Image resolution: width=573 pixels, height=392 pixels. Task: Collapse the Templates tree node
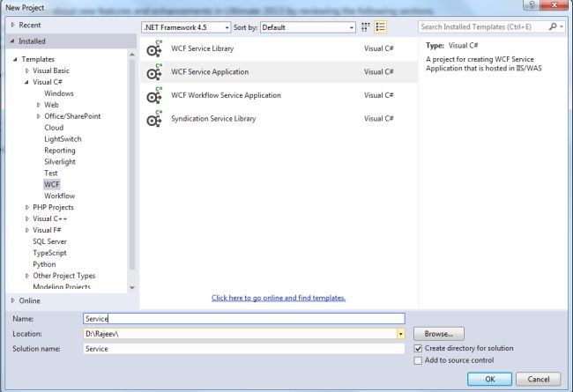(x=15, y=59)
